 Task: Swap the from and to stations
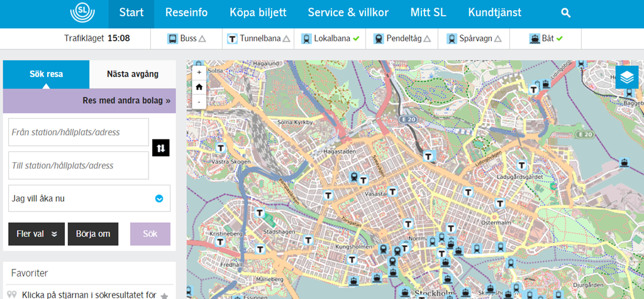(x=160, y=148)
